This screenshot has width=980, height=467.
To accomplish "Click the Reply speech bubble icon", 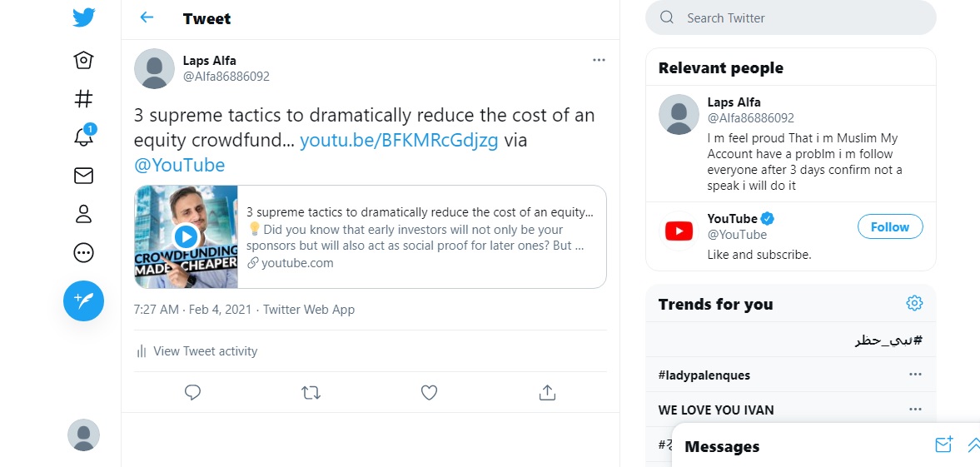I will [x=192, y=393].
